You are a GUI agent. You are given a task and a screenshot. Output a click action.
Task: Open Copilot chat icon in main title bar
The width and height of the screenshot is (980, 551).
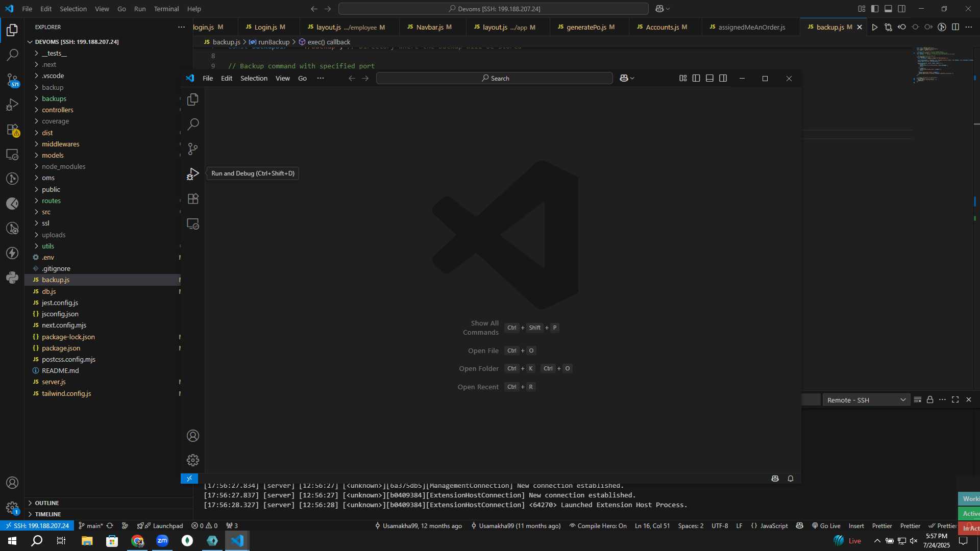659,9
